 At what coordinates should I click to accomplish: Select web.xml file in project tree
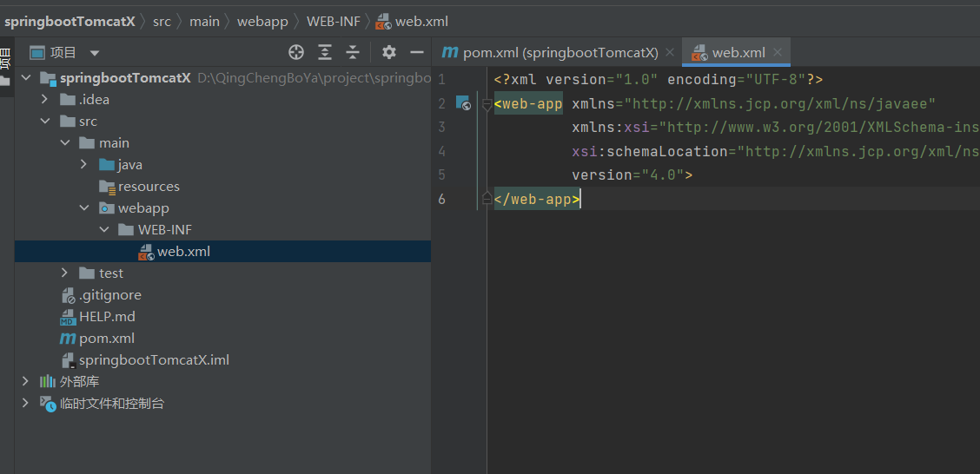222,252
